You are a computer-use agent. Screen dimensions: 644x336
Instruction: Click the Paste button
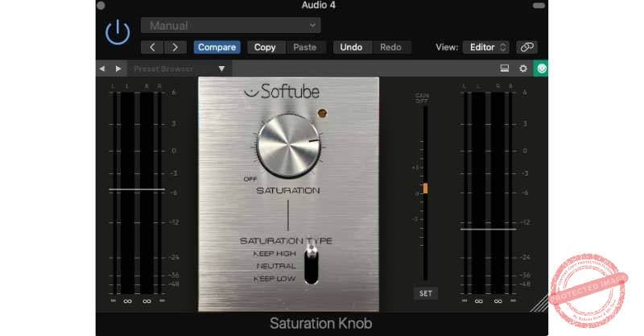[304, 48]
